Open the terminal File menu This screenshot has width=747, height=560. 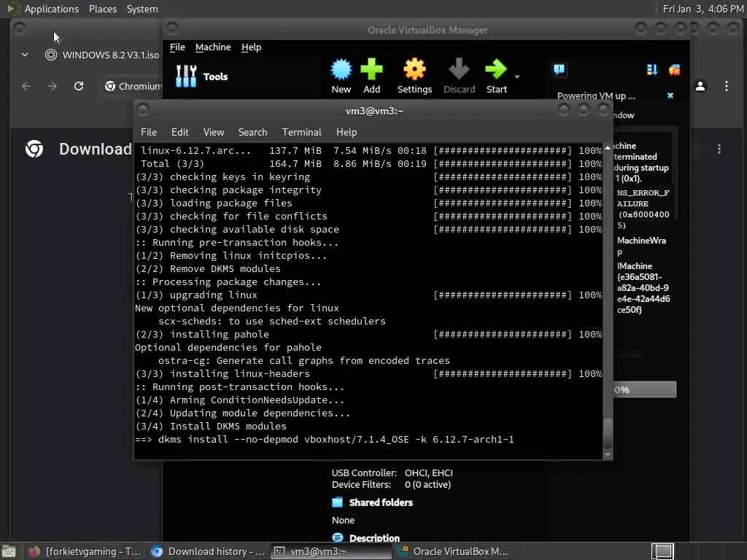click(x=149, y=133)
